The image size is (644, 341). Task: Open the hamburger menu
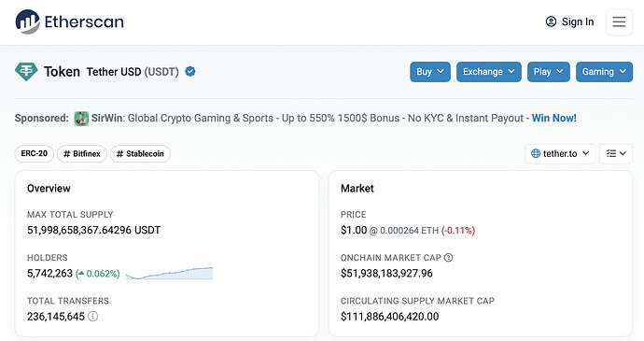point(619,21)
